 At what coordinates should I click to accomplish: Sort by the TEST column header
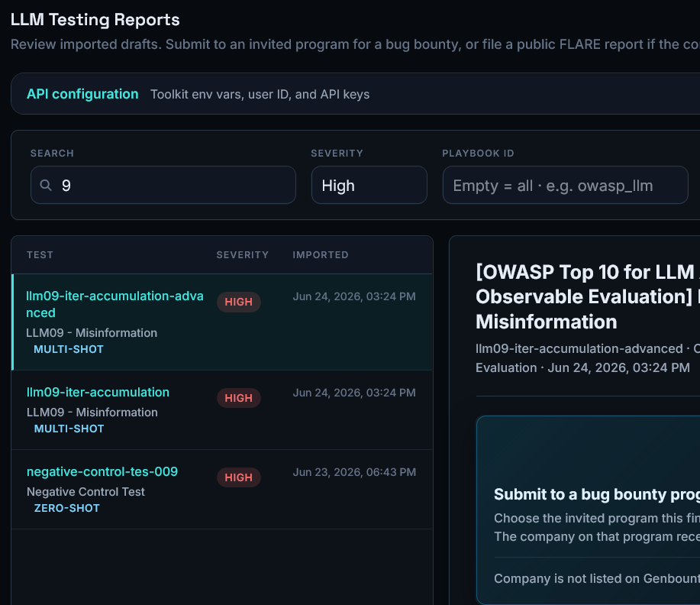pos(40,254)
